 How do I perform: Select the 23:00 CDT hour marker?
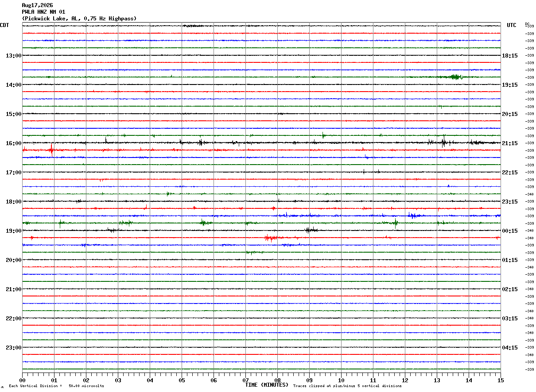point(13,348)
